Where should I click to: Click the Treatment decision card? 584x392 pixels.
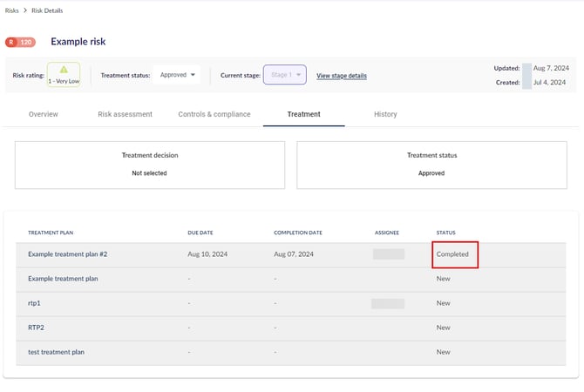[x=150, y=164]
